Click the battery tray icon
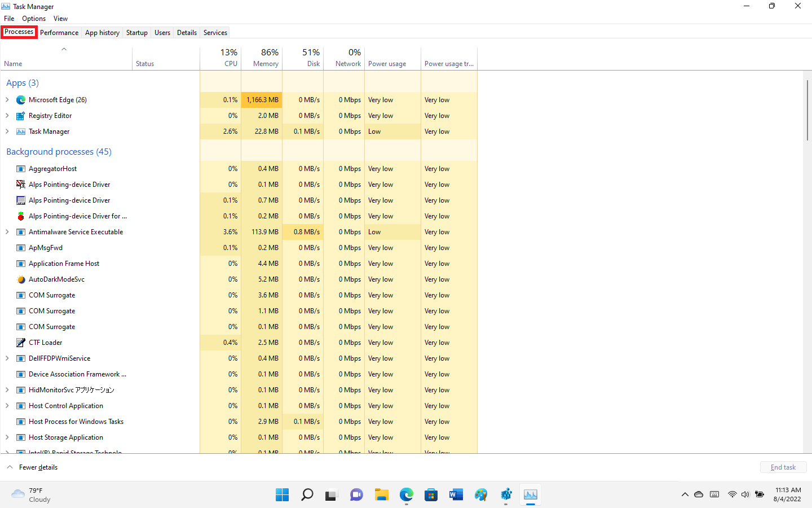 [x=760, y=494]
